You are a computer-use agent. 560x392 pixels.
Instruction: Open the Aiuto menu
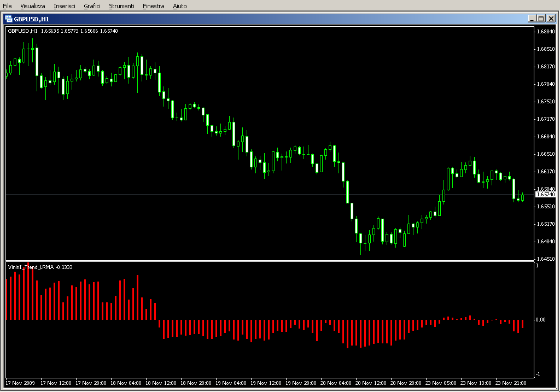click(x=179, y=6)
